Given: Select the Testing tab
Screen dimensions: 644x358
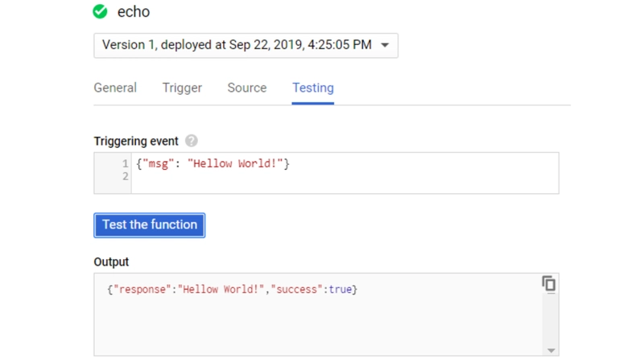Looking at the screenshot, I should (x=313, y=88).
